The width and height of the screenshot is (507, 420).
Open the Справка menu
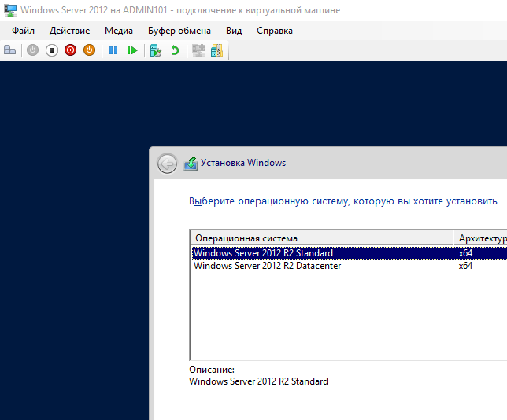pyautogui.click(x=275, y=31)
